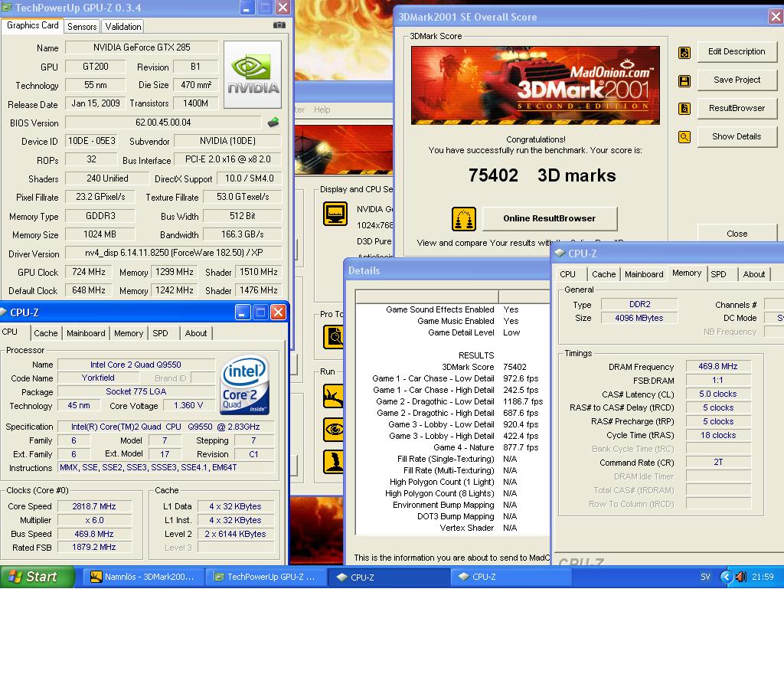Minimize the left CPU-Z window

coord(242,313)
